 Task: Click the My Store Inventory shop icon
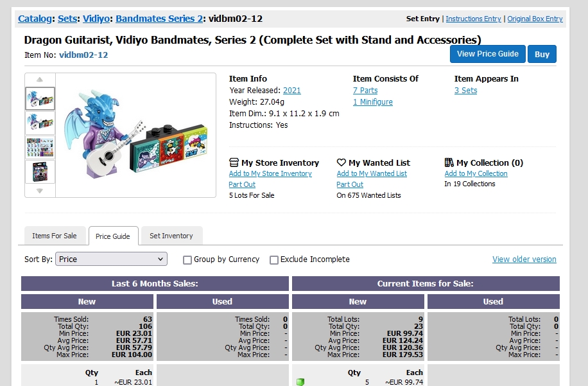234,162
